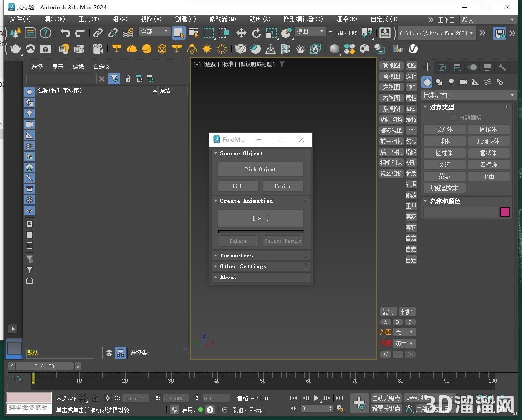This screenshot has height=420, width=522.
Task: Open Select by Name list
Action: [193, 33]
